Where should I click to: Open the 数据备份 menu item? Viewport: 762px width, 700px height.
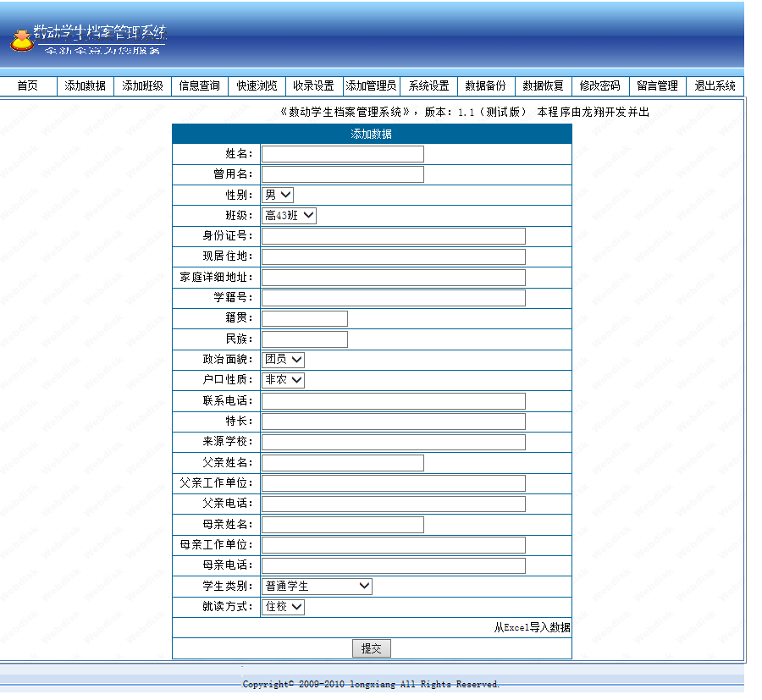485,85
